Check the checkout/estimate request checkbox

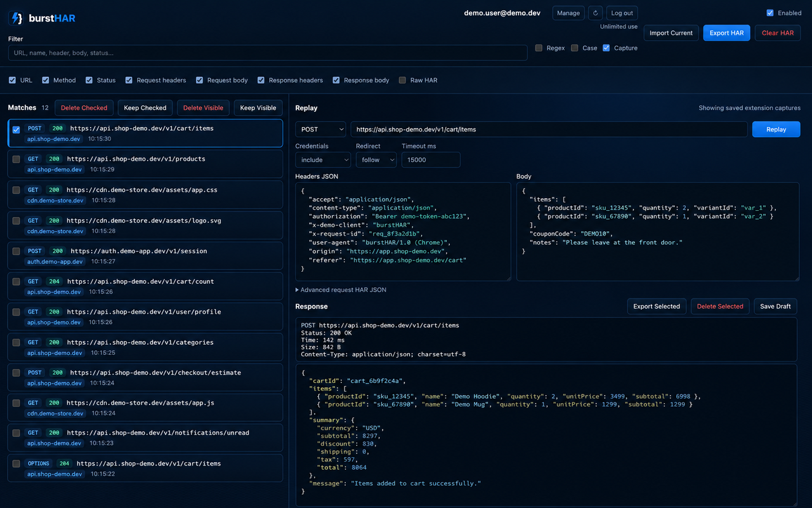coord(16,373)
